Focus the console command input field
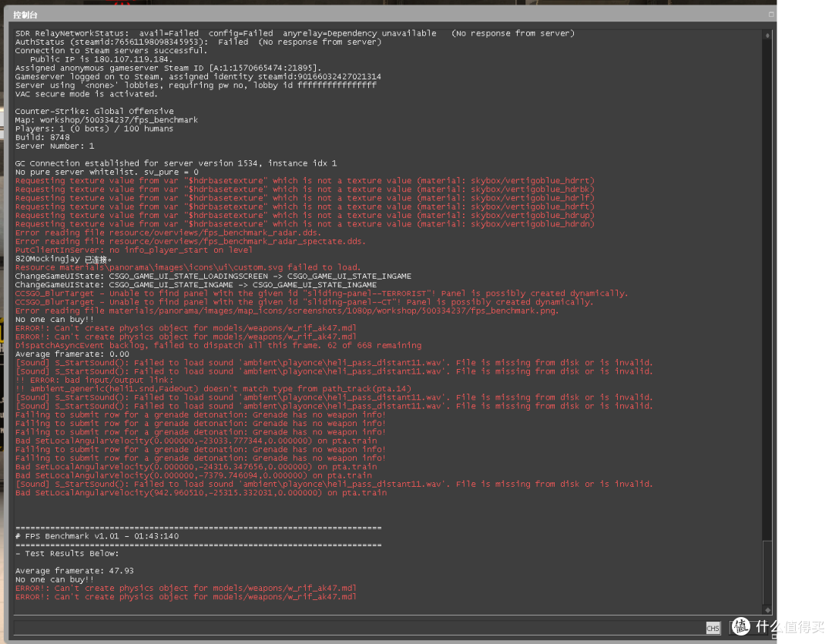 (x=359, y=628)
